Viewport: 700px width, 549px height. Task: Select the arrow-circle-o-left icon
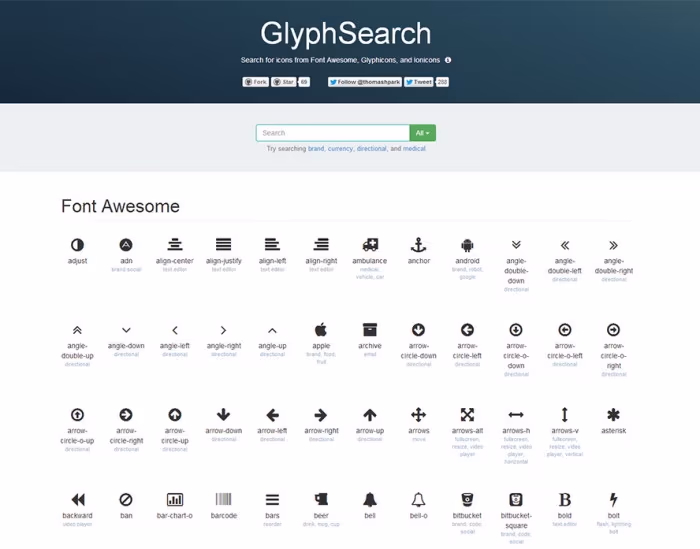tap(565, 330)
